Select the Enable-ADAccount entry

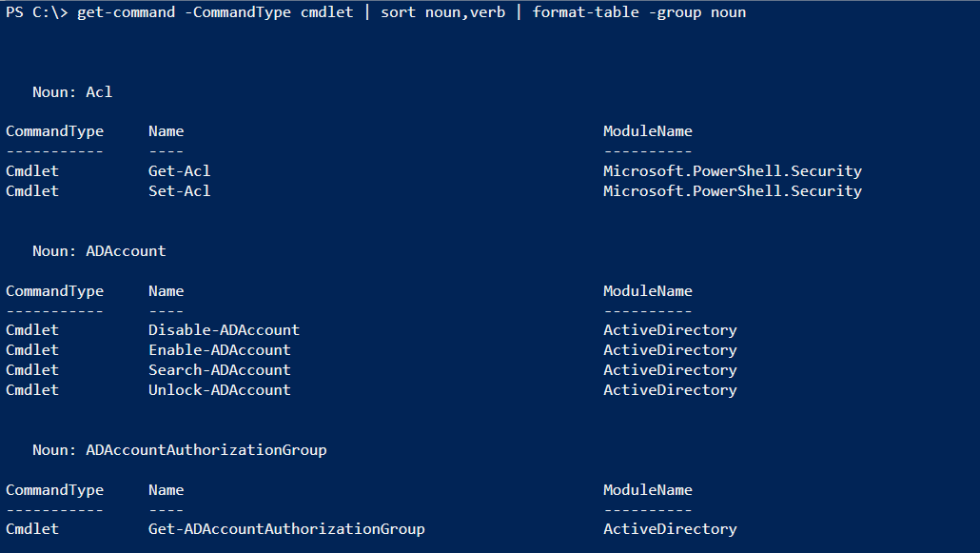[220, 349]
